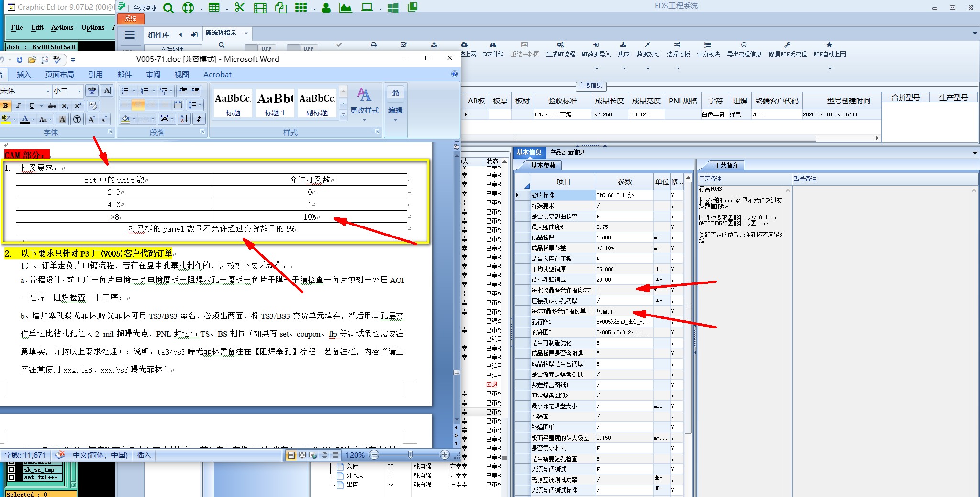Click 修复ECN丢流程 wrench icon
Image resolution: width=980 pixels, height=497 pixels.
click(787, 49)
